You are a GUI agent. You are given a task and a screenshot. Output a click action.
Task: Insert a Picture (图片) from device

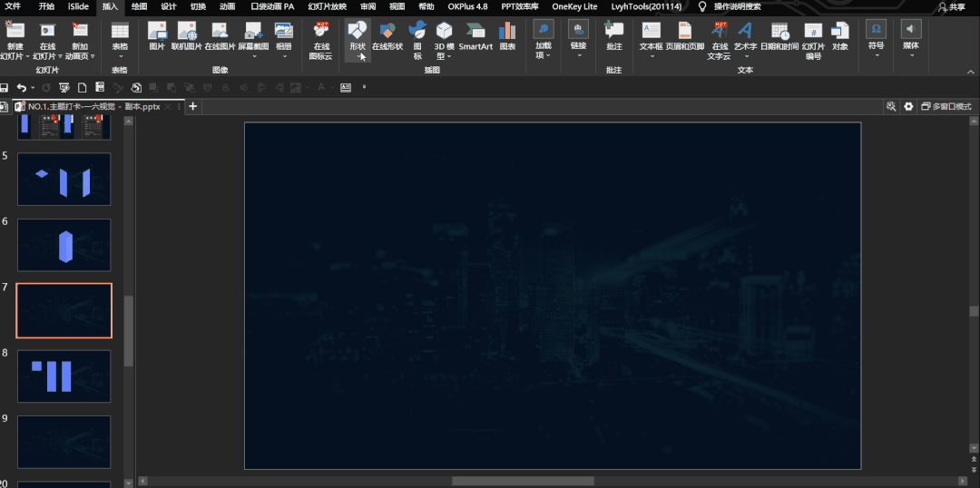[x=157, y=30]
